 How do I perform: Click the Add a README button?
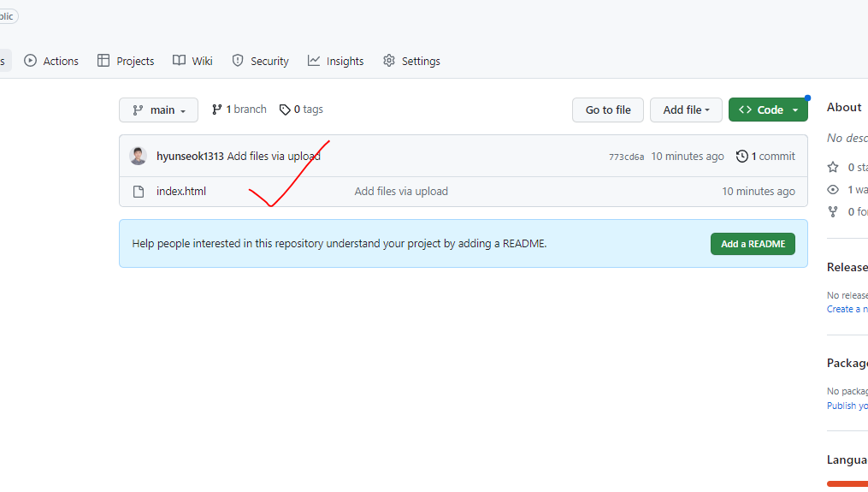tap(753, 244)
